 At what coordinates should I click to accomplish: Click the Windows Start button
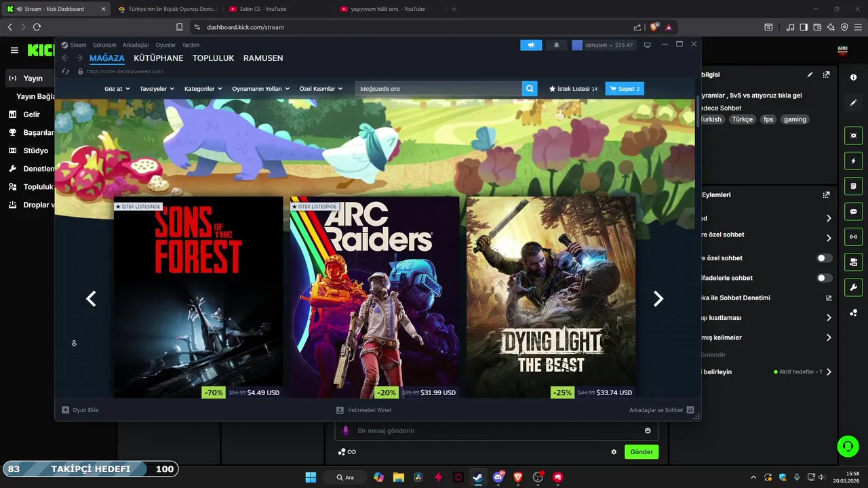tap(311, 477)
